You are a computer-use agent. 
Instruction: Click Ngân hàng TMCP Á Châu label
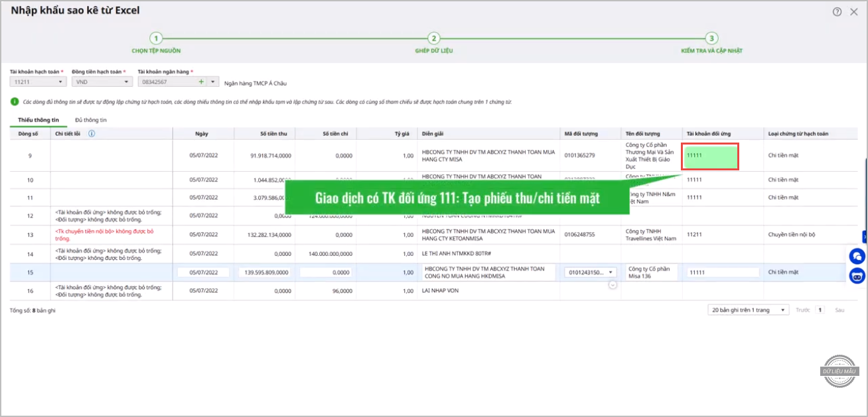pyautogui.click(x=255, y=83)
